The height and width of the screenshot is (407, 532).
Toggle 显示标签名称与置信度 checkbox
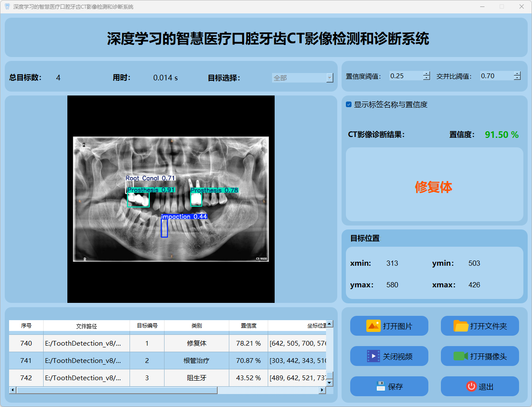[x=349, y=105]
